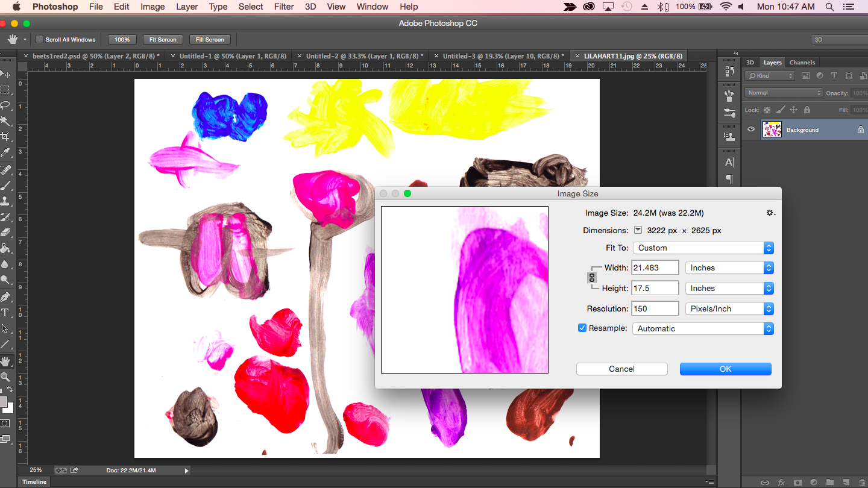The height and width of the screenshot is (488, 868).
Task: Toggle the constrain proportions chain link
Action: tap(592, 278)
